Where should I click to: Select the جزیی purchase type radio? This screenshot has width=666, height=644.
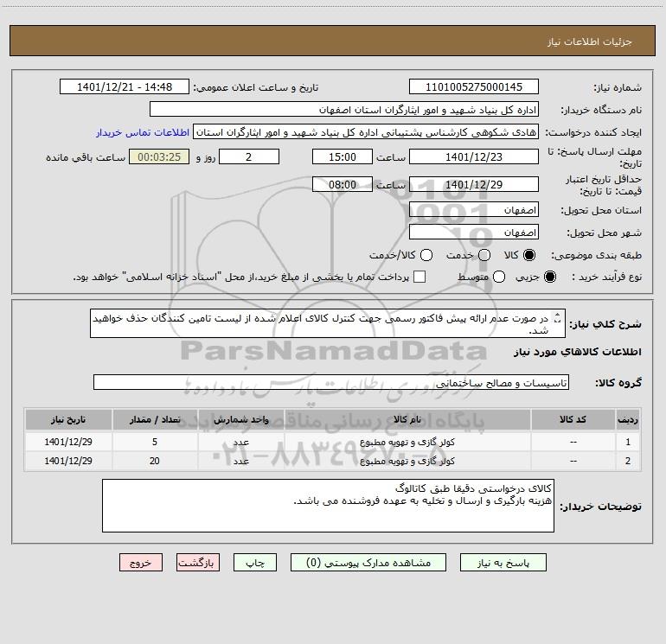click(549, 277)
